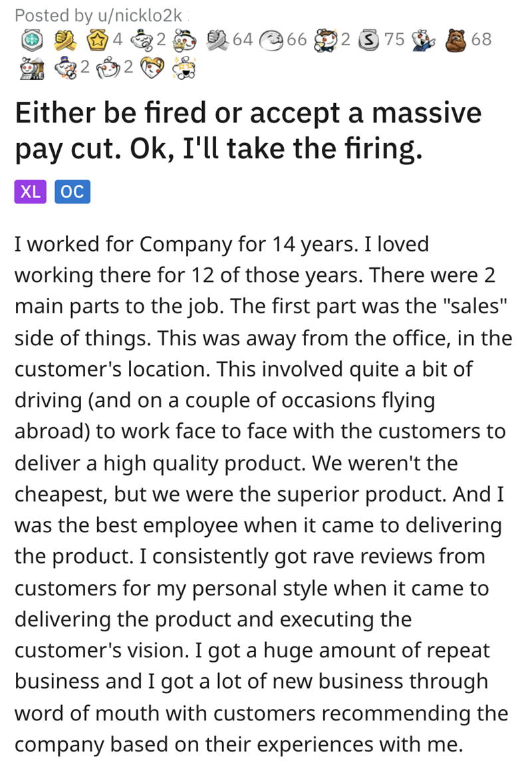Click the blue OC tag
Image resolution: width=532 pixels, height=767 pixels.
(x=72, y=192)
